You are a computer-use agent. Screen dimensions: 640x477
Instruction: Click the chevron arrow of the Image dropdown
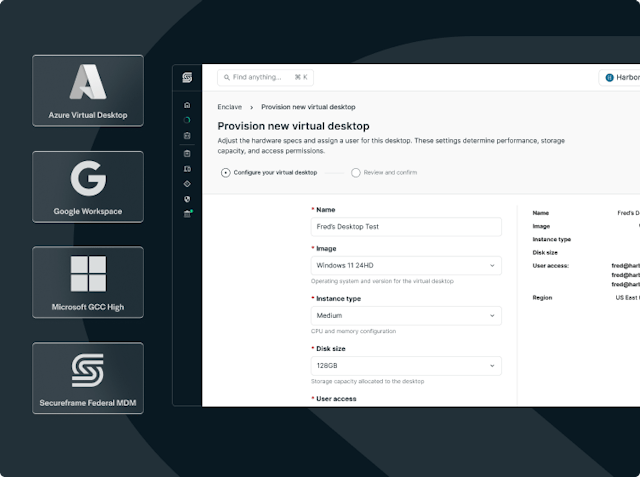[x=492, y=266]
